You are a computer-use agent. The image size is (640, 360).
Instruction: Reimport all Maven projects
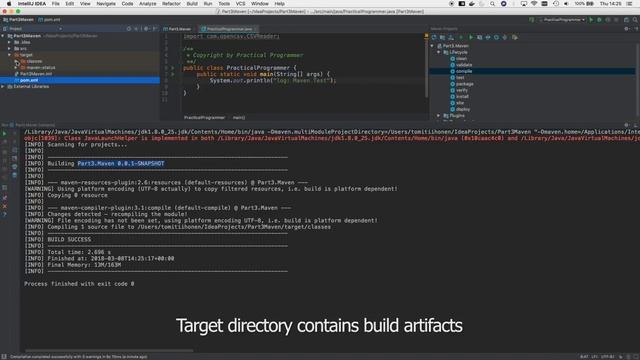pyautogui.click(x=434, y=37)
